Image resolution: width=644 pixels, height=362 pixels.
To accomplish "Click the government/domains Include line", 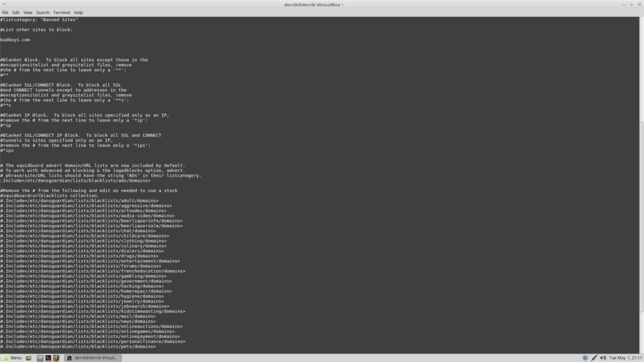I will [x=86, y=281].
